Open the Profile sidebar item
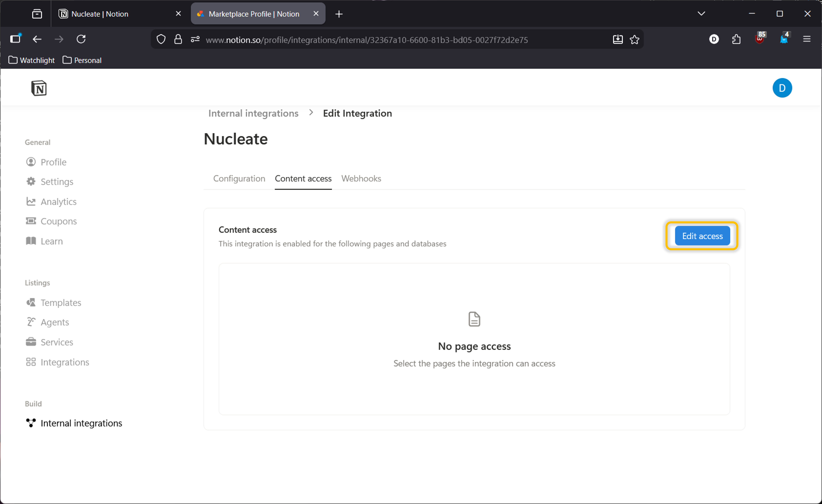Image resolution: width=822 pixels, height=504 pixels. coord(53,162)
